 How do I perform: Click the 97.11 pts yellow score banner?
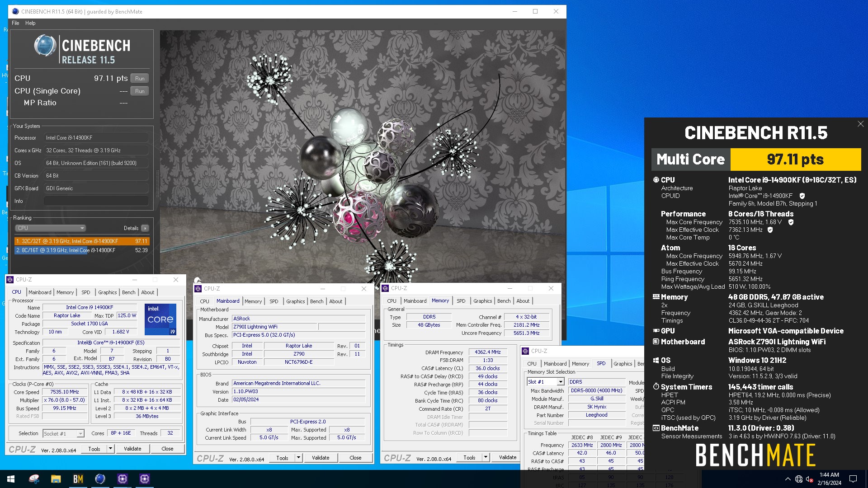(x=795, y=160)
